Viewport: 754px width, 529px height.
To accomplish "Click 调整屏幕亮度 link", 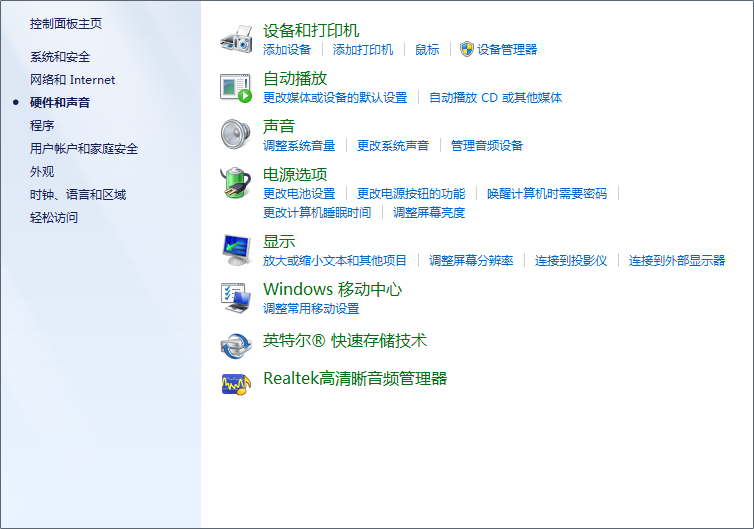I will pyautogui.click(x=429, y=213).
